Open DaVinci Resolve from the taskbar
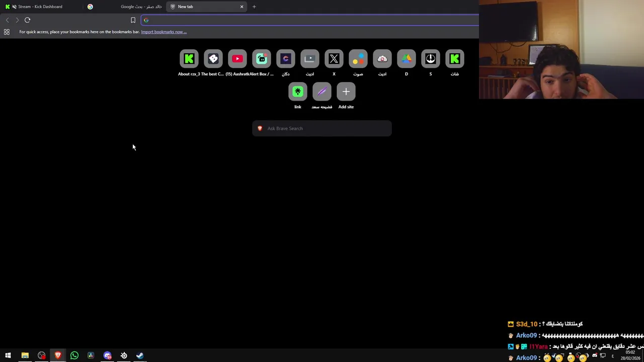Viewport: 644px width, 362px height. (91, 355)
